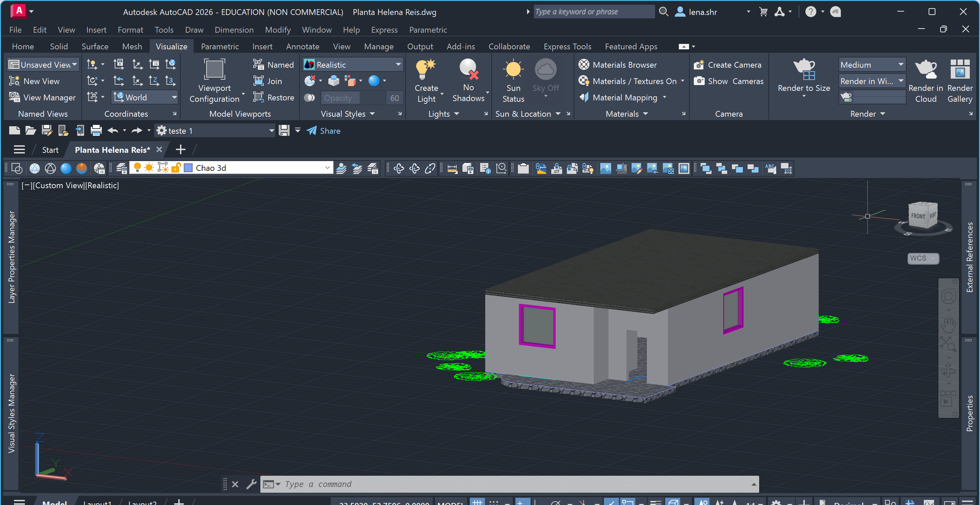Click the Plot printer icon
This screenshot has width=980, height=505.
(96, 131)
